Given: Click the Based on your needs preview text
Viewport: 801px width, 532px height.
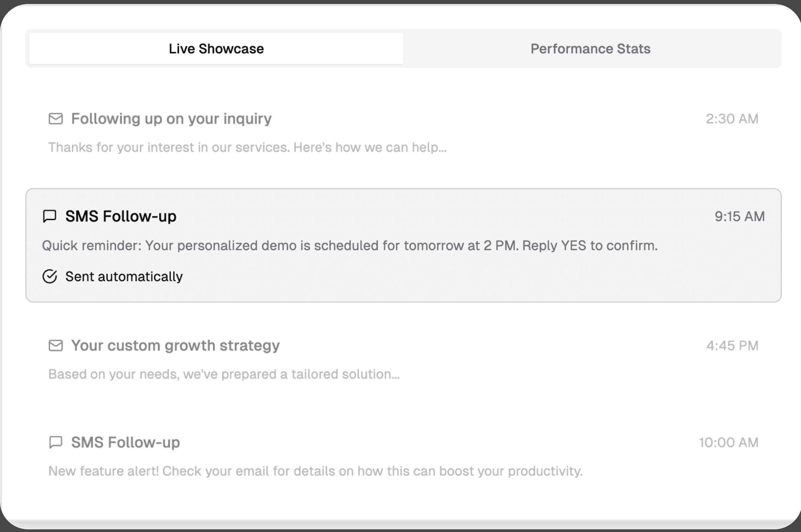Looking at the screenshot, I should click(224, 374).
